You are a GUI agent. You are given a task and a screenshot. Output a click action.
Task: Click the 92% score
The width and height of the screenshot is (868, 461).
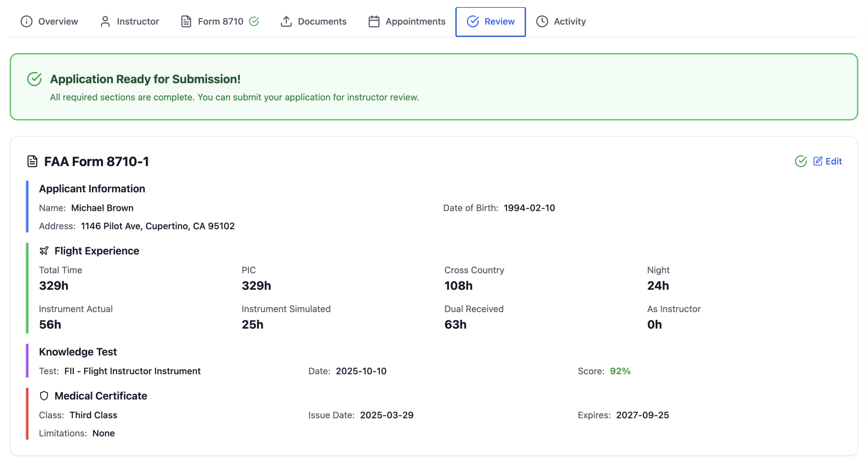pyautogui.click(x=620, y=371)
